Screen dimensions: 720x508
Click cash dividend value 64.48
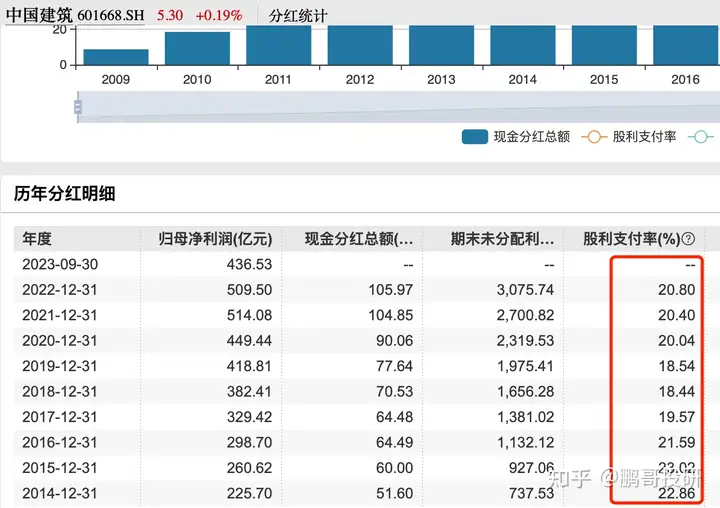coord(394,417)
